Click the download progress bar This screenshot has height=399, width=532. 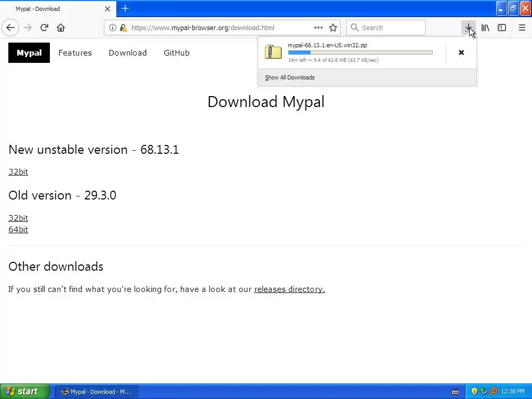coord(361,52)
